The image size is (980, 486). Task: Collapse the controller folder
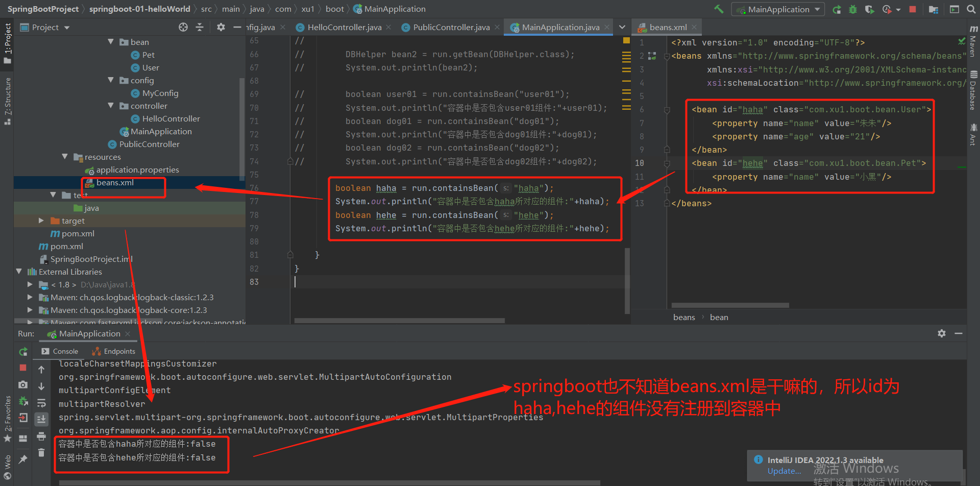(111, 106)
